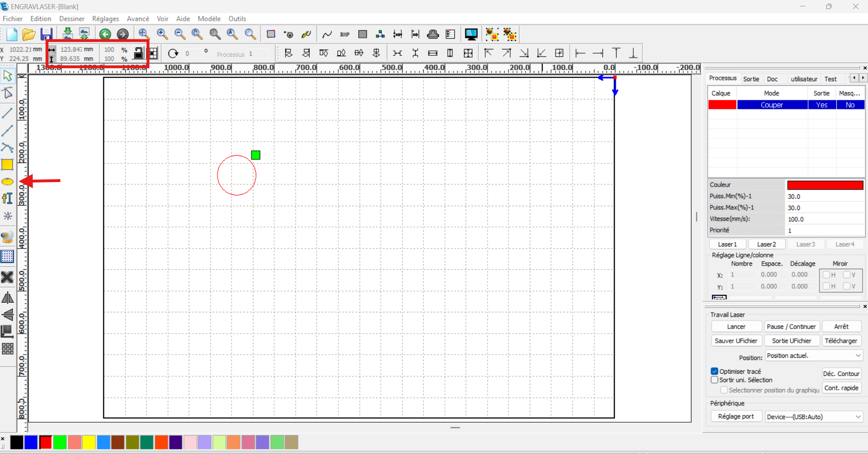Toggle Y row mirror H checkbox
This screenshot has height=454, width=868.
[x=826, y=286]
